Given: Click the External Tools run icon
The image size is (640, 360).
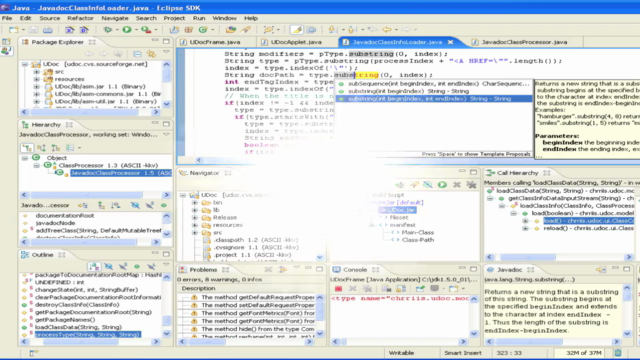Looking at the screenshot, I should click(146, 29).
